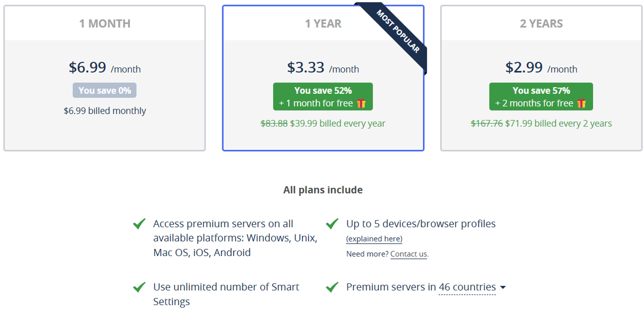Select the 2 YEARS plan tab

pos(541,23)
